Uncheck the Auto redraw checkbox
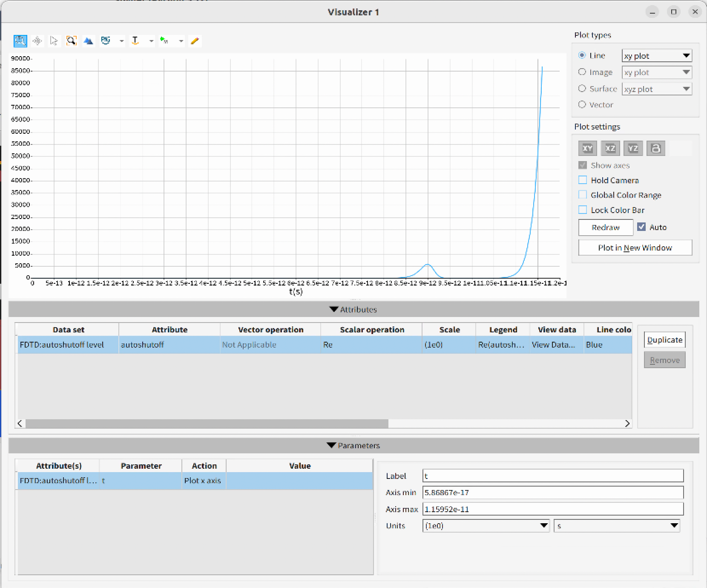This screenshot has height=588, width=707. (x=641, y=227)
